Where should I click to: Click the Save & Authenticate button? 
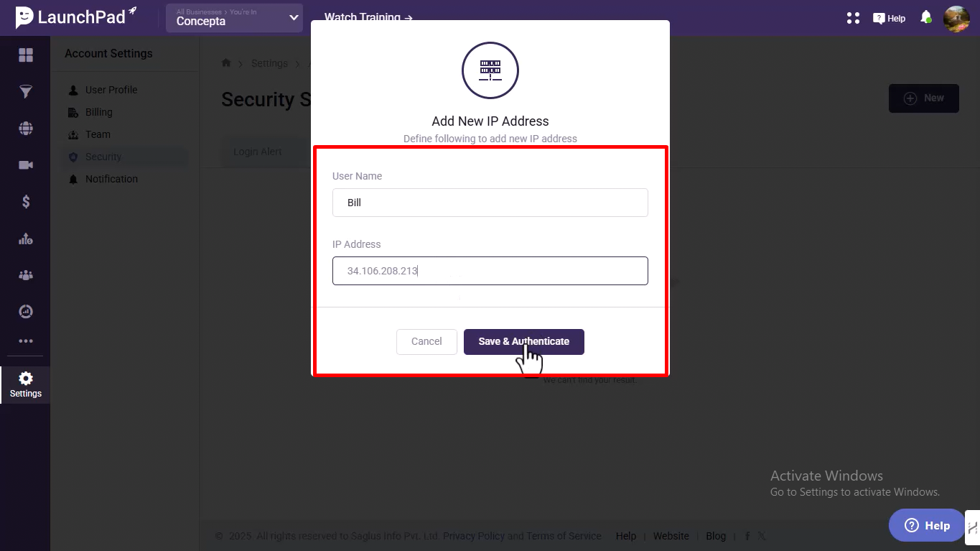pos(524,341)
